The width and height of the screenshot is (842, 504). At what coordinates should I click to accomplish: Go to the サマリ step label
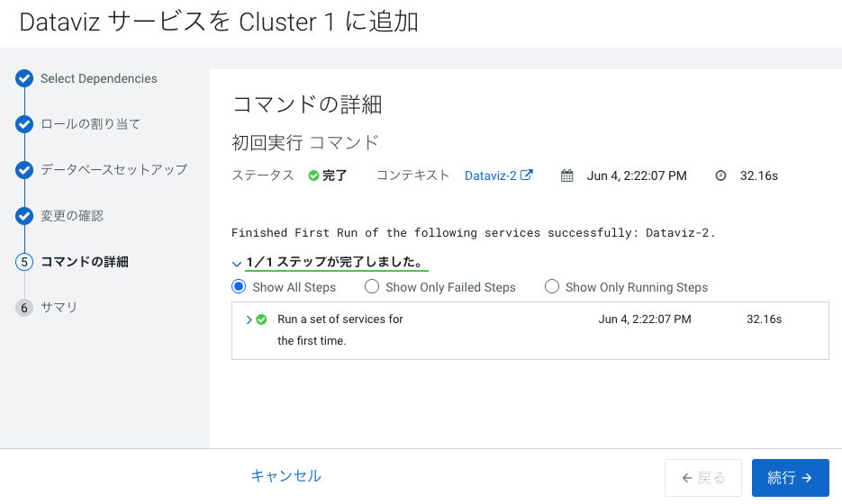coord(59,308)
